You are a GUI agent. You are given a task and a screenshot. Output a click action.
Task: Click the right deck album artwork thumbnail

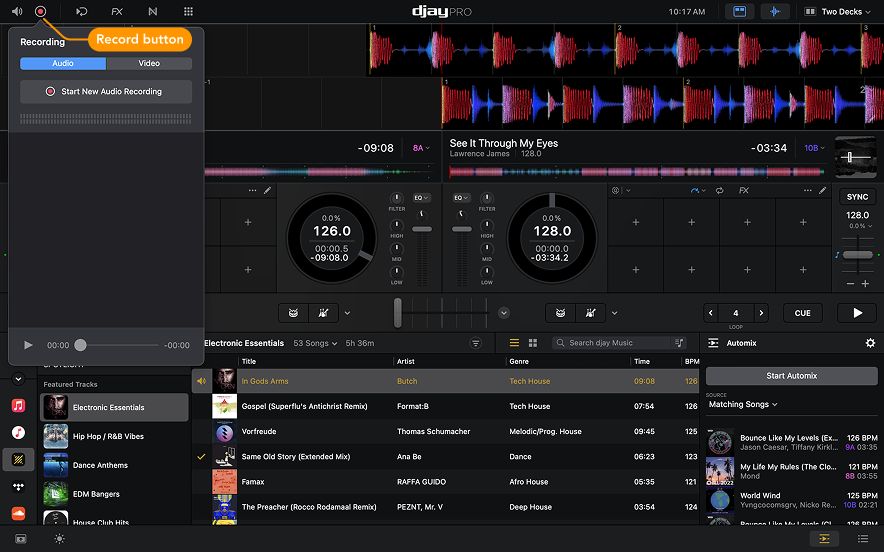[855, 157]
